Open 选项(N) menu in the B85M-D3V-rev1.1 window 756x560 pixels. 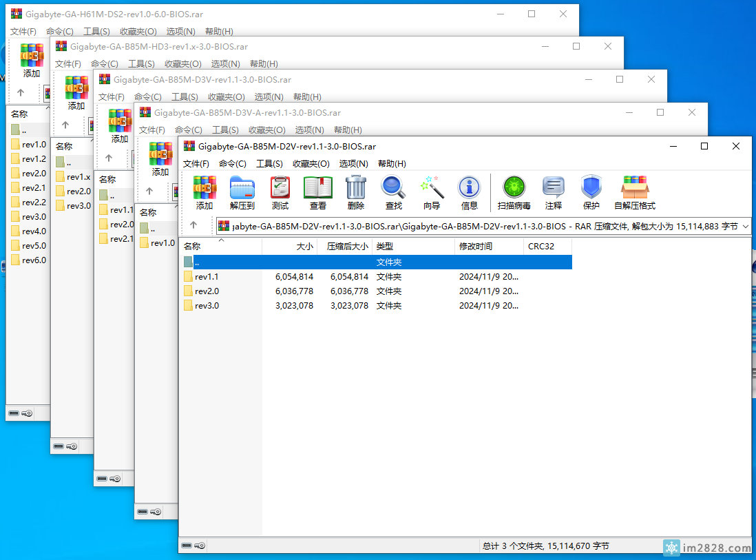tap(269, 97)
